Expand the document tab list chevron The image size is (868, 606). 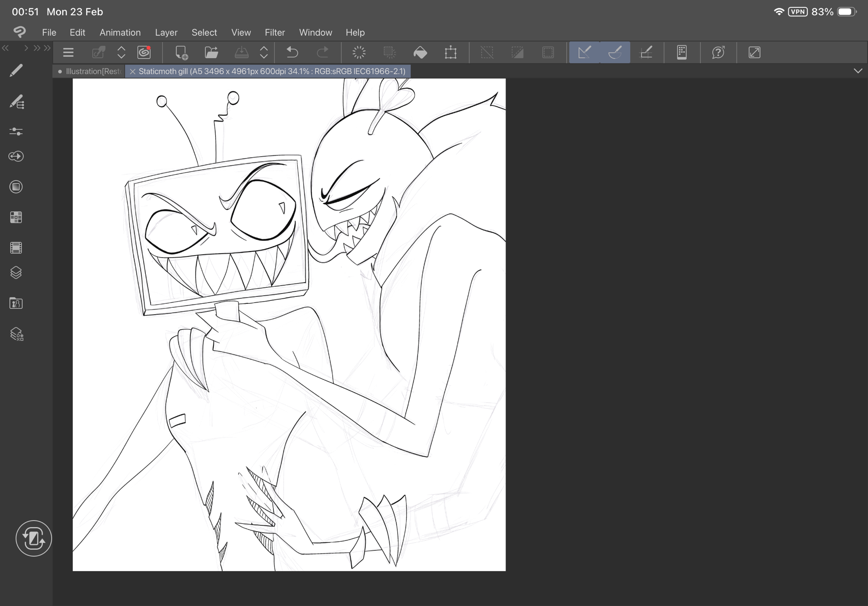click(858, 71)
